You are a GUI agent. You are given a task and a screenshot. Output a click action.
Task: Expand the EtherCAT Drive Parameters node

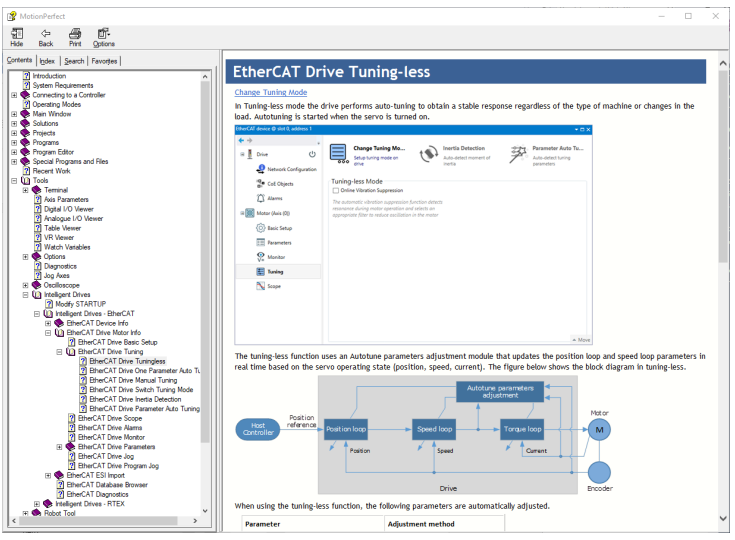[60, 447]
